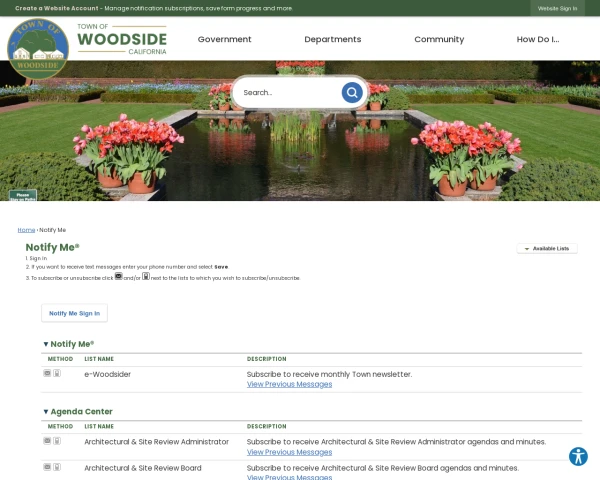The image size is (600, 480).
Task: Open the How Do I... menu
Action: [x=538, y=39]
